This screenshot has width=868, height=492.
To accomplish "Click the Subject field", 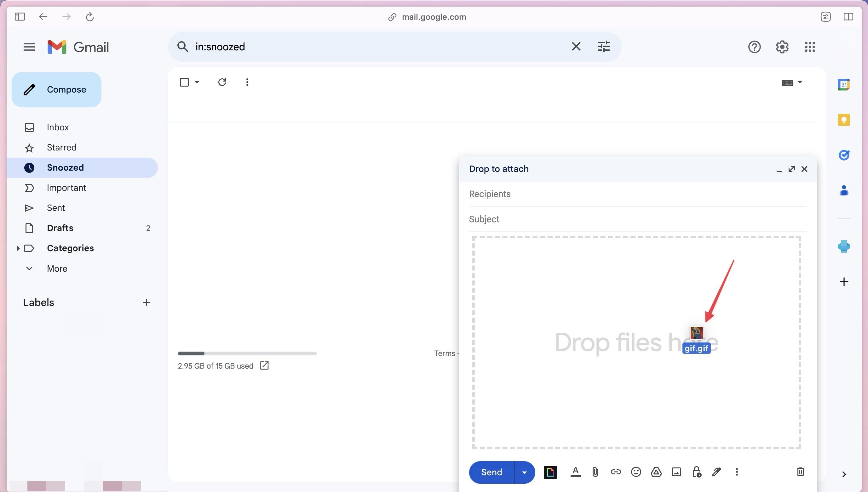I will pyautogui.click(x=637, y=219).
